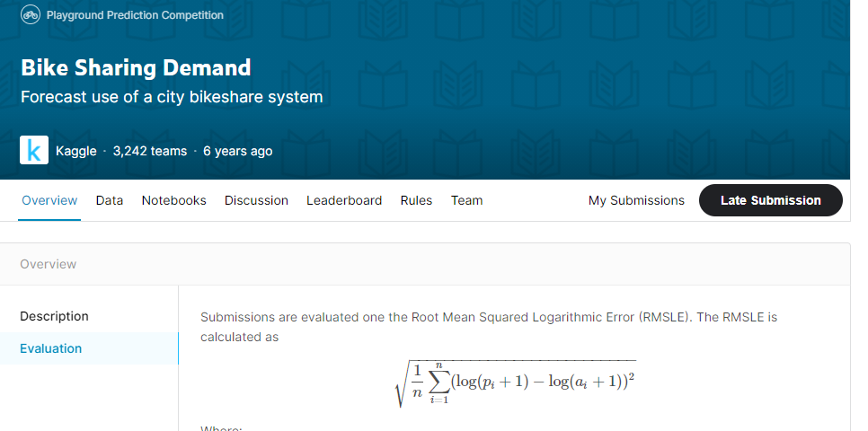Click the '3,242 teams' text
This screenshot has height=431, width=868.
[x=150, y=151]
